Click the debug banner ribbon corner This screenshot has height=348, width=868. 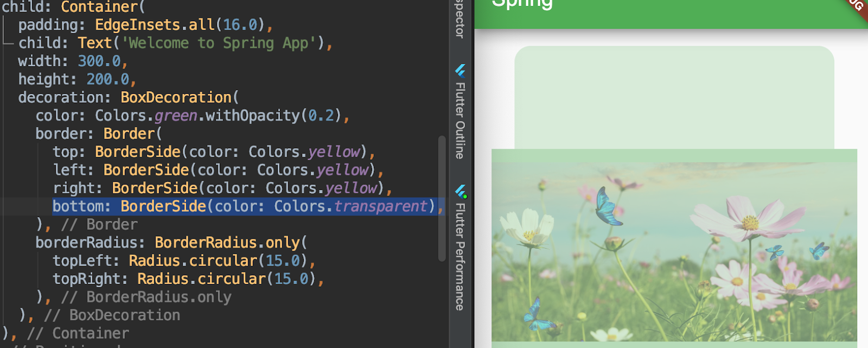pyautogui.click(x=856, y=8)
